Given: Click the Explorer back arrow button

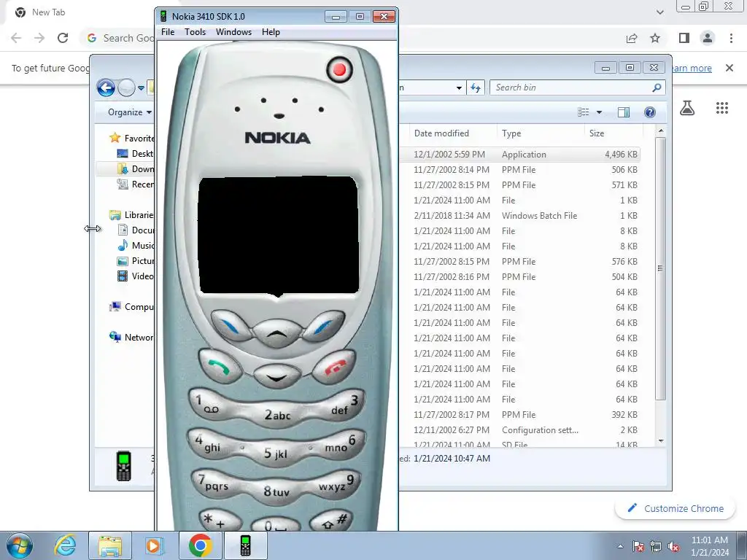Looking at the screenshot, I should 106,87.
